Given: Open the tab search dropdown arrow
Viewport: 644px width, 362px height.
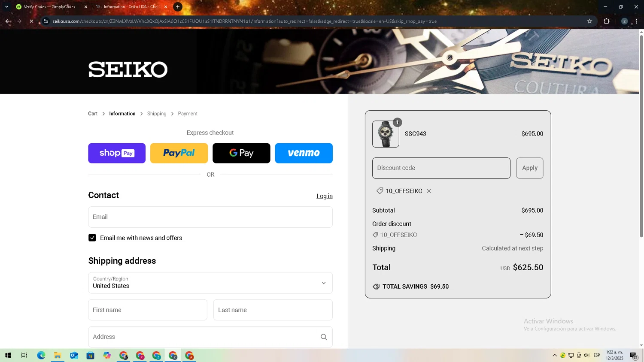Looking at the screenshot, I should (6, 7).
